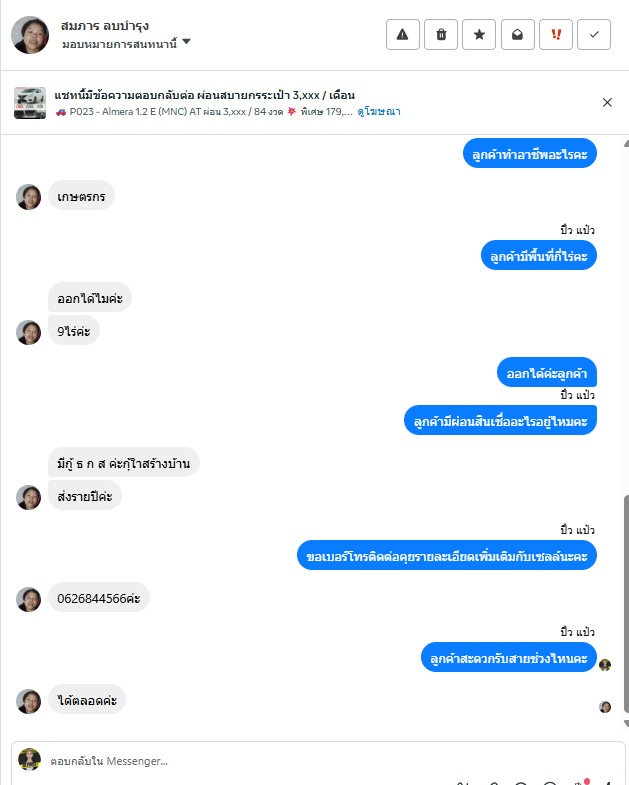Delete conversation using trash icon
The width and height of the screenshot is (629, 785).
pos(441,35)
